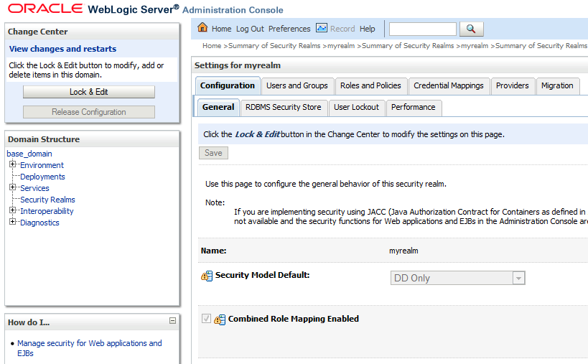
Task: Click the search magnifier button
Action: tap(471, 29)
